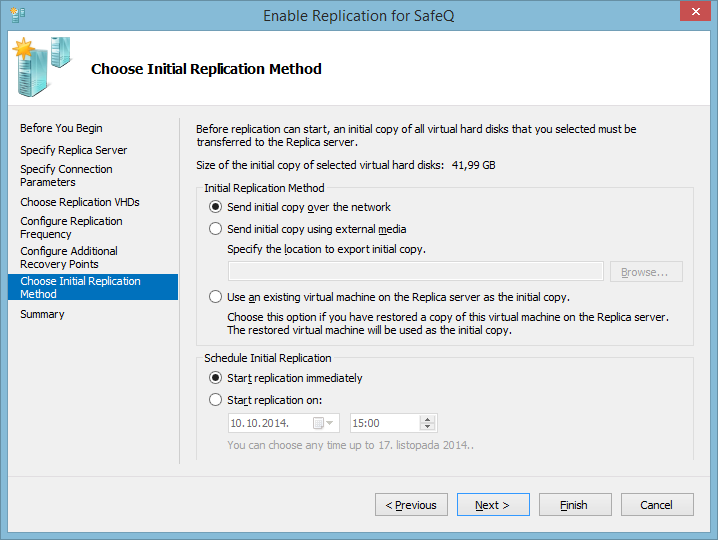Click the export location path field
The image size is (718, 540).
pyautogui.click(x=415, y=271)
